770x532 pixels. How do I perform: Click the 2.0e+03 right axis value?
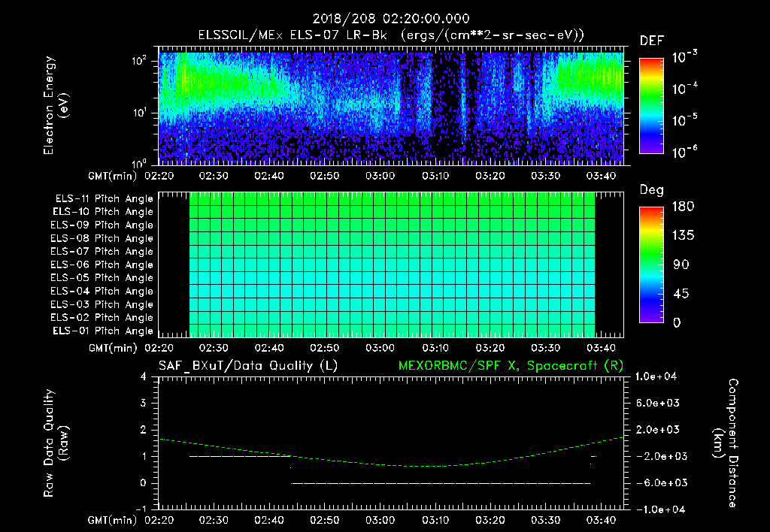tap(658, 429)
